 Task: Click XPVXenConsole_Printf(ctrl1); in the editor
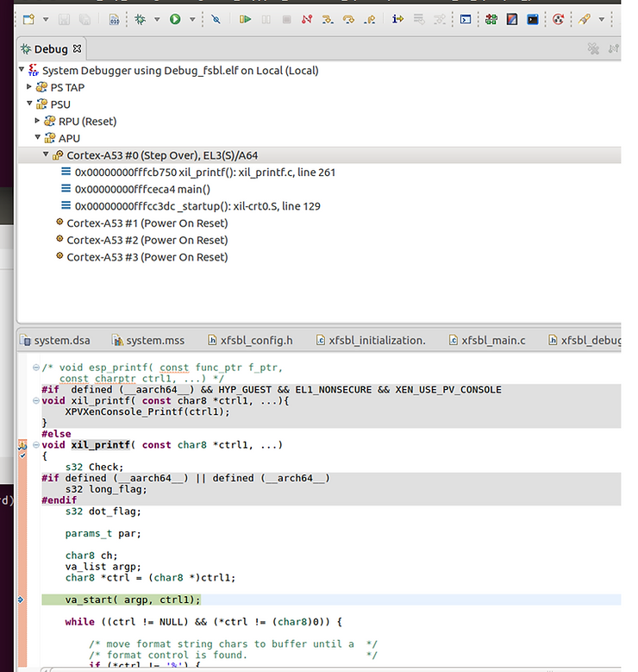pos(147,411)
